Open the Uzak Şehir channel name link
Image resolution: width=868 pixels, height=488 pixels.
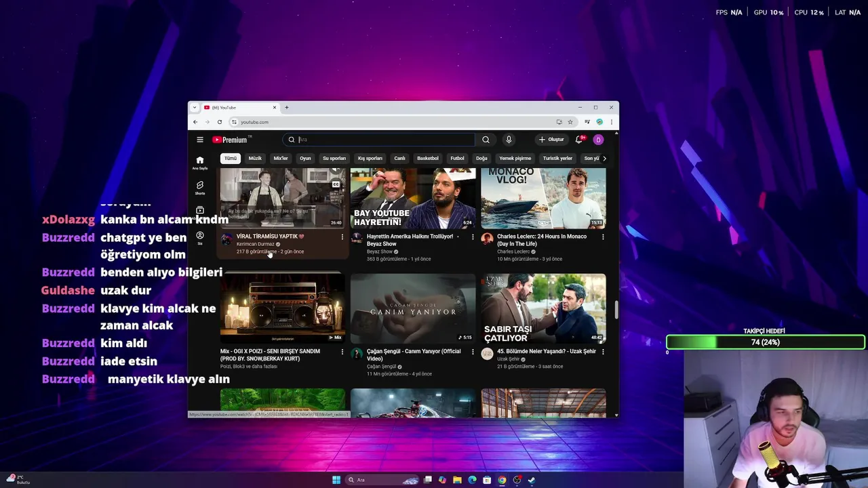(x=509, y=359)
